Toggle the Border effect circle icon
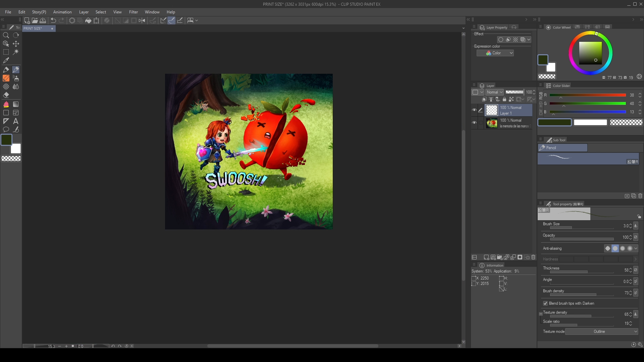This screenshot has width=644, height=362. pyautogui.click(x=501, y=40)
